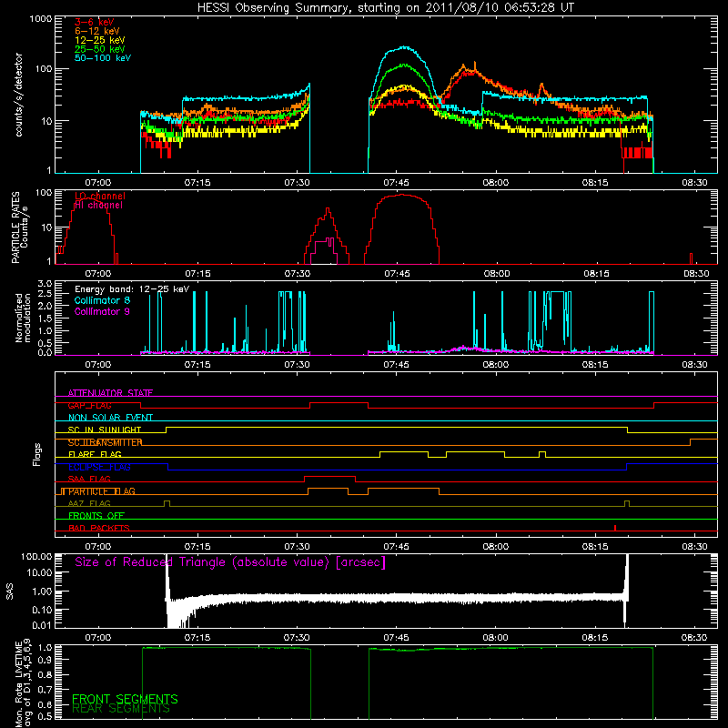
Task: Click the HESSI Observing Summary title
Action: tap(385, 7)
